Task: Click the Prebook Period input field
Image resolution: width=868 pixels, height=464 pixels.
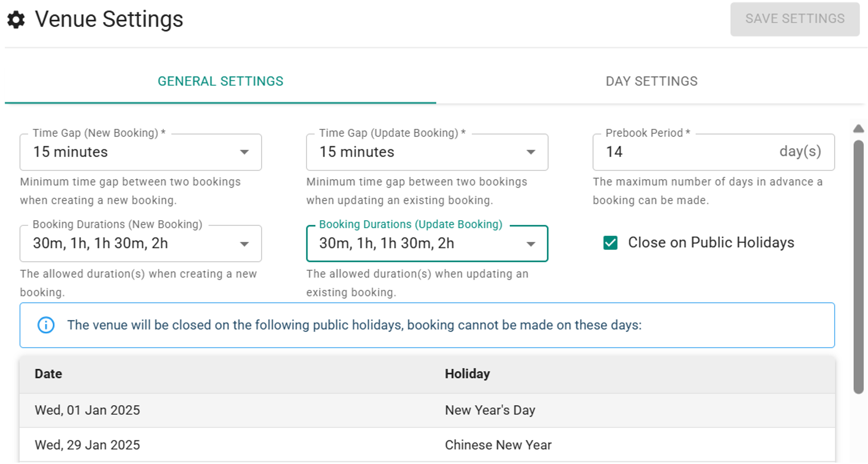Action: [x=687, y=152]
